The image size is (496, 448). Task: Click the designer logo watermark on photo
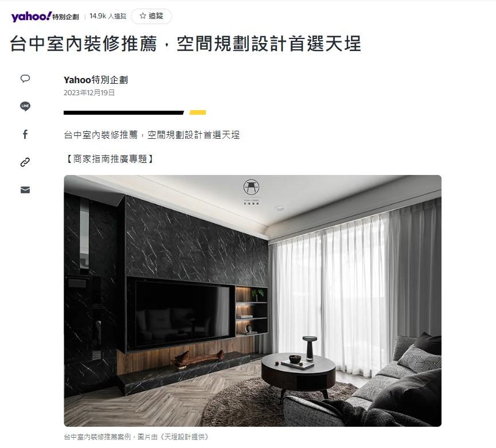[x=252, y=192]
